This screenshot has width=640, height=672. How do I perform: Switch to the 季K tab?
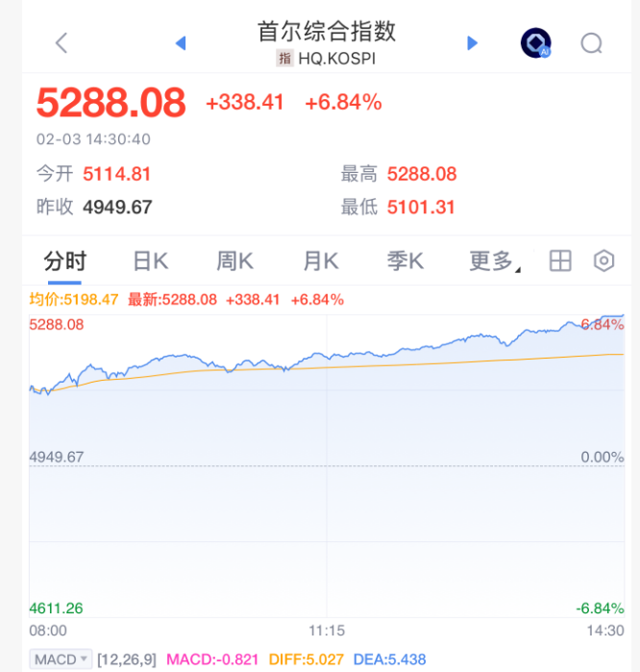click(405, 261)
